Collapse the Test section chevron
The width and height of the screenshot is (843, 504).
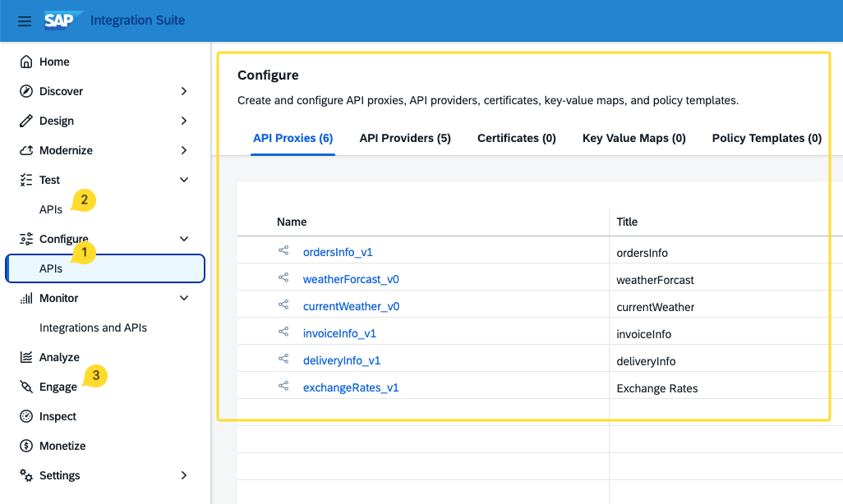tap(184, 180)
